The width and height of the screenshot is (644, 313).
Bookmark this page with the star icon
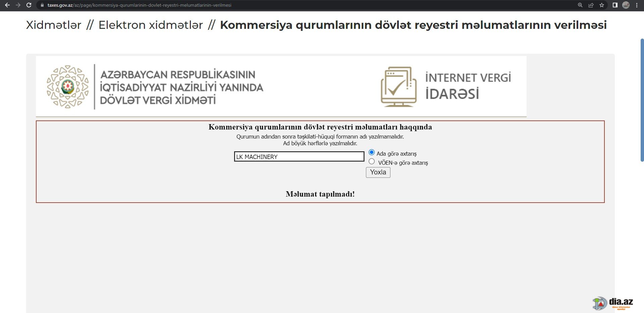coord(602,5)
